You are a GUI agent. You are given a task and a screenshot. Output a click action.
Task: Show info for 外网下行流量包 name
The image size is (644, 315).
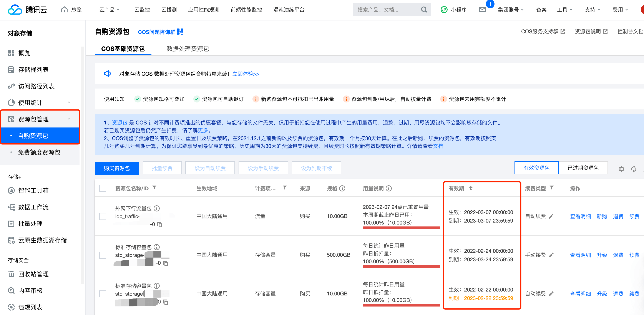pyautogui.click(x=157, y=208)
